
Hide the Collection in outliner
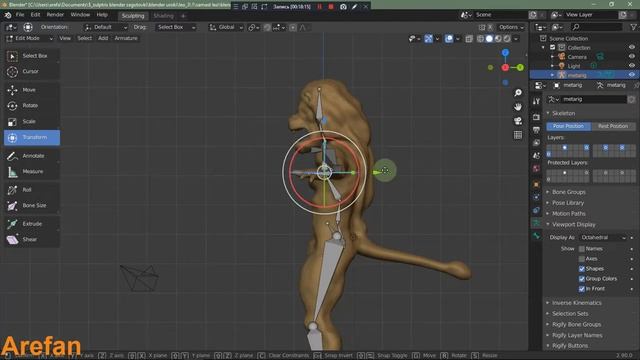click(x=632, y=47)
